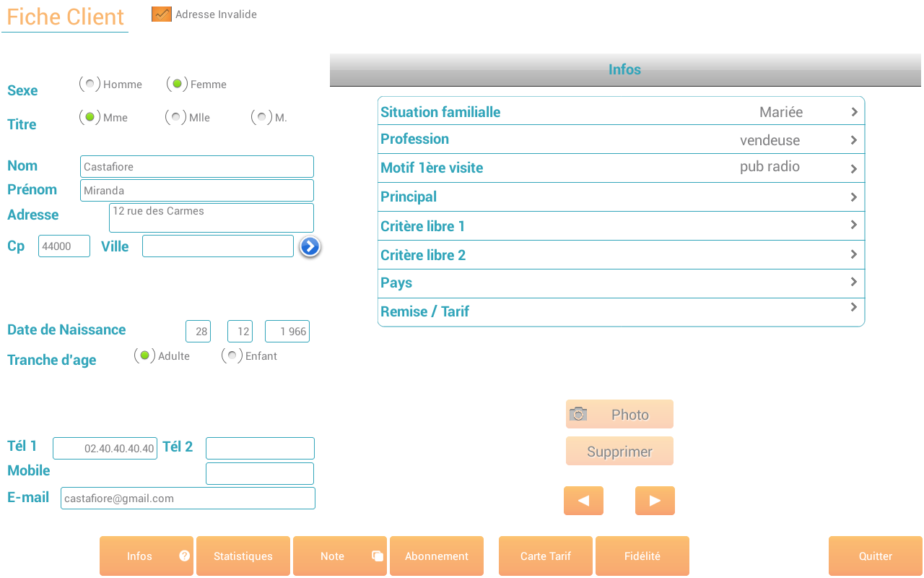Click the Supprimer button
This screenshot has width=924, height=578.
[619, 450]
